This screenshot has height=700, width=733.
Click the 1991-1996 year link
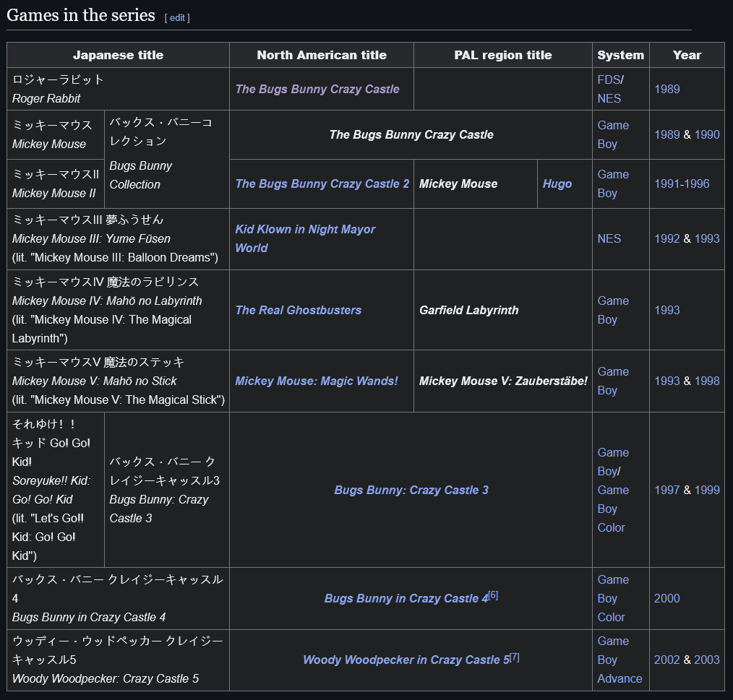pyautogui.click(x=682, y=183)
